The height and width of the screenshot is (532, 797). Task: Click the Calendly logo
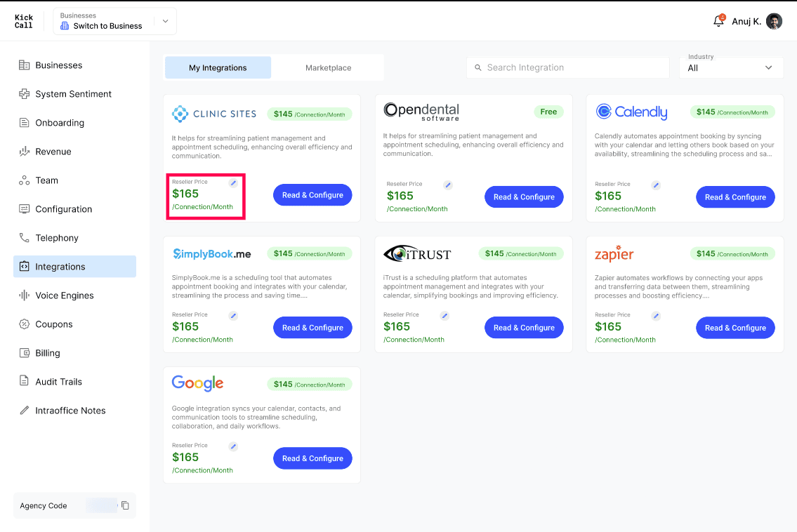pyautogui.click(x=631, y=112)
